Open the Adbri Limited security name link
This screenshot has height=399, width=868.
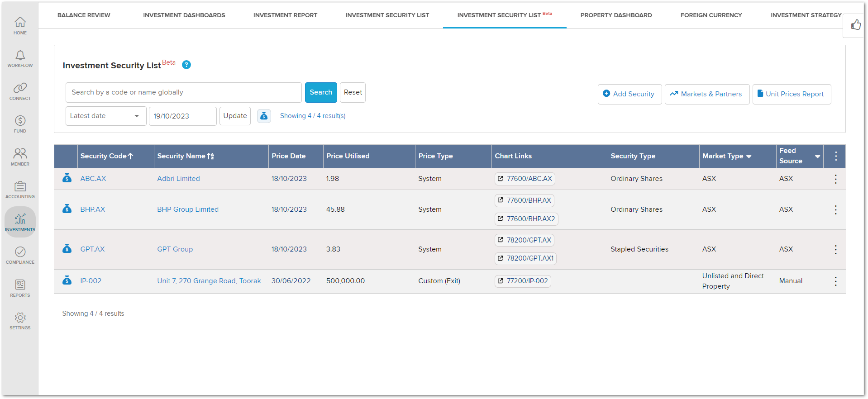point(178,179)
